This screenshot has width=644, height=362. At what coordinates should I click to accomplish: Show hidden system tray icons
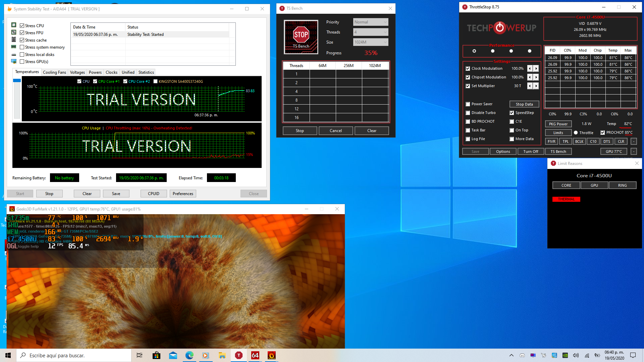click(x=512, y=355)
